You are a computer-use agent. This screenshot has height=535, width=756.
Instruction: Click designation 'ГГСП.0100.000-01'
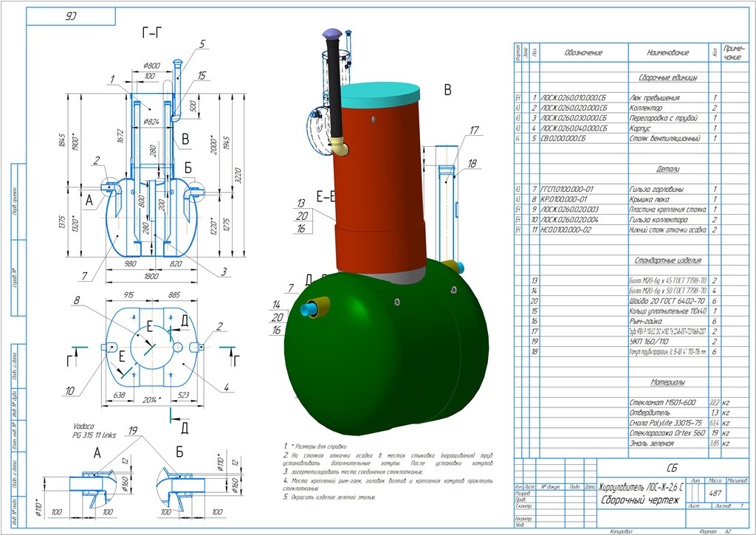click(567, 190)
